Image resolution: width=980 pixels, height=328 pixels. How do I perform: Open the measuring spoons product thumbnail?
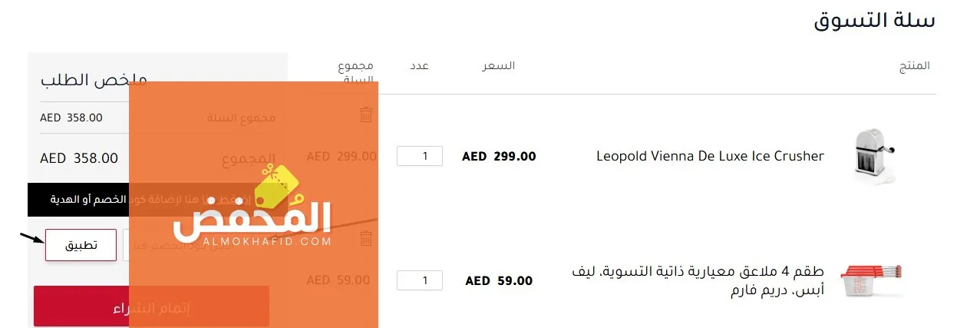(873, 280)
